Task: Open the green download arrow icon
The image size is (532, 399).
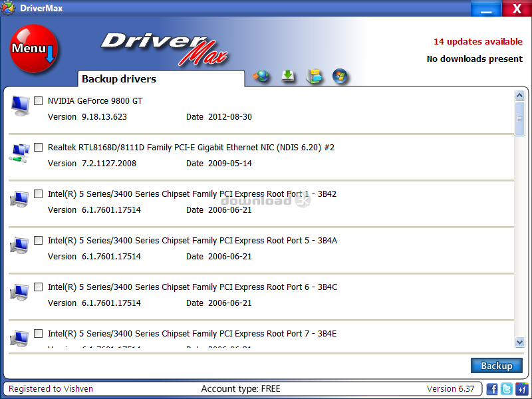Action: point(288,76)
